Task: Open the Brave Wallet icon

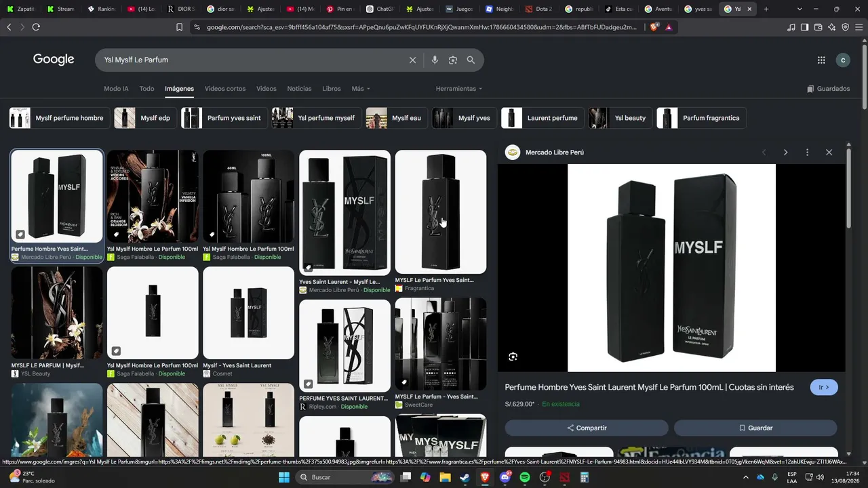Action: pyautogui.click(x=818, y=27)
